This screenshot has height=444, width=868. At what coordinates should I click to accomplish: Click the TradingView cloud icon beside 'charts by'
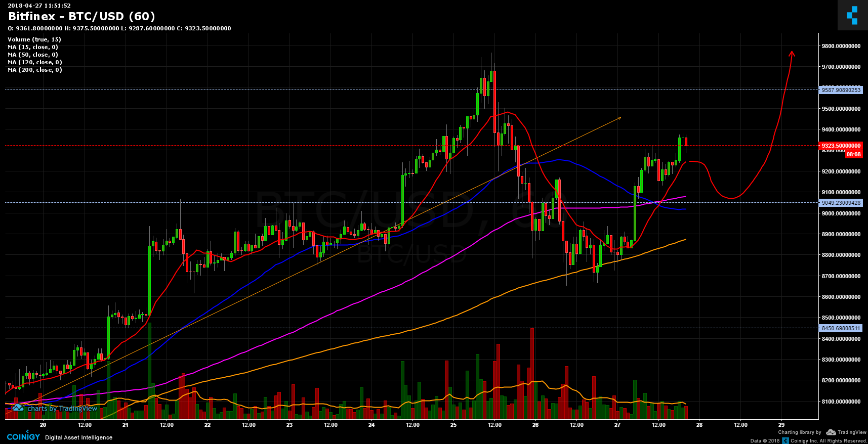click(18, 408)
